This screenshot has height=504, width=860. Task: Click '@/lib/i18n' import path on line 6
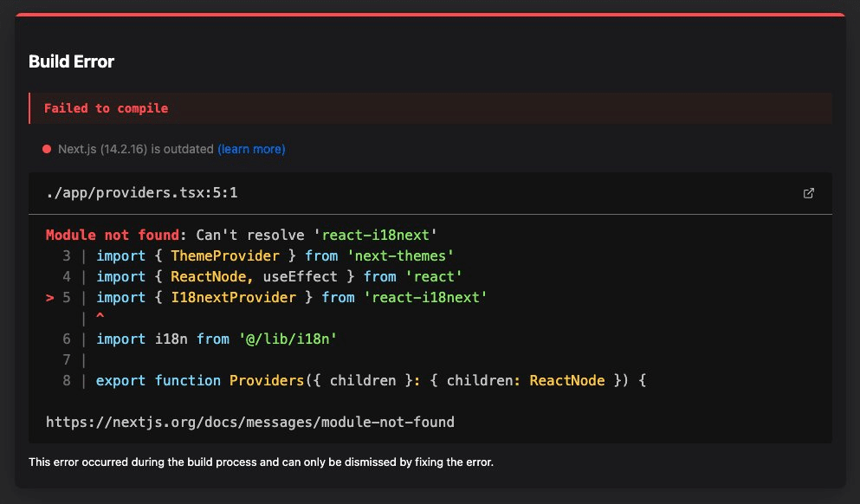pyautogui.click(x=288, y=339)
